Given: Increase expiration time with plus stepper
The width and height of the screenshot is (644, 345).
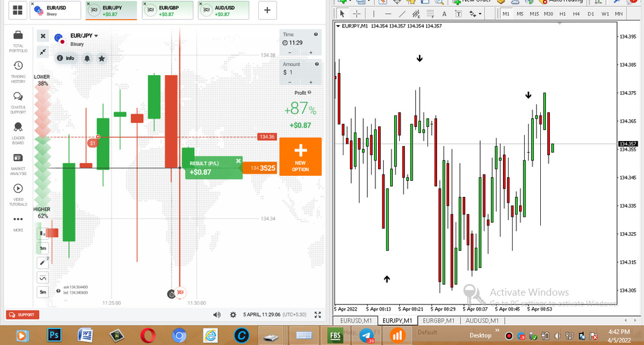Looking at the screenshot, I should 311,53.
